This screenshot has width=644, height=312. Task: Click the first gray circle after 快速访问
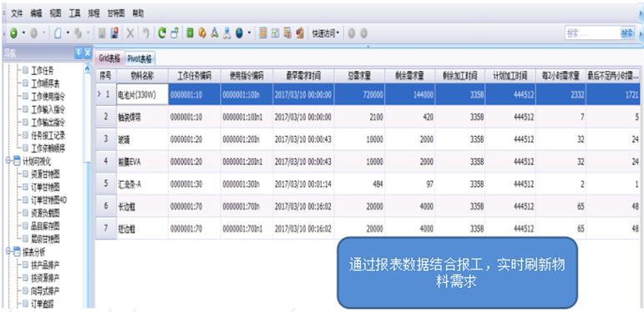351,33
